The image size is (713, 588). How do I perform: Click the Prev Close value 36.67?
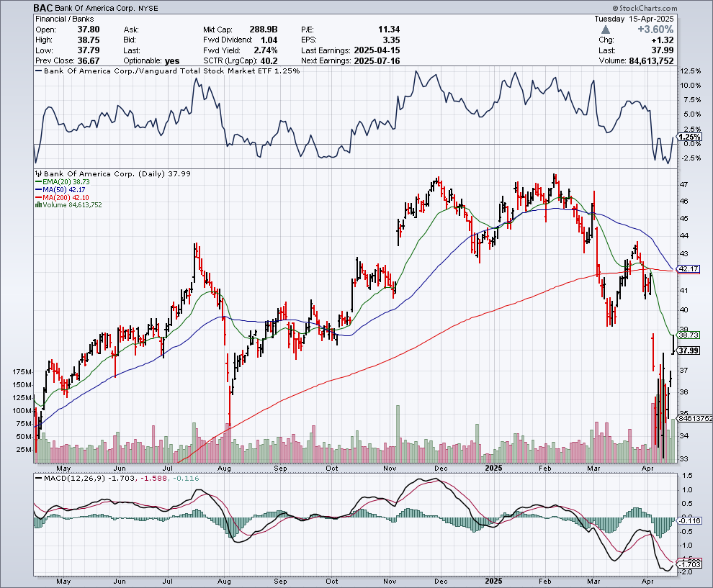[88, 61]
